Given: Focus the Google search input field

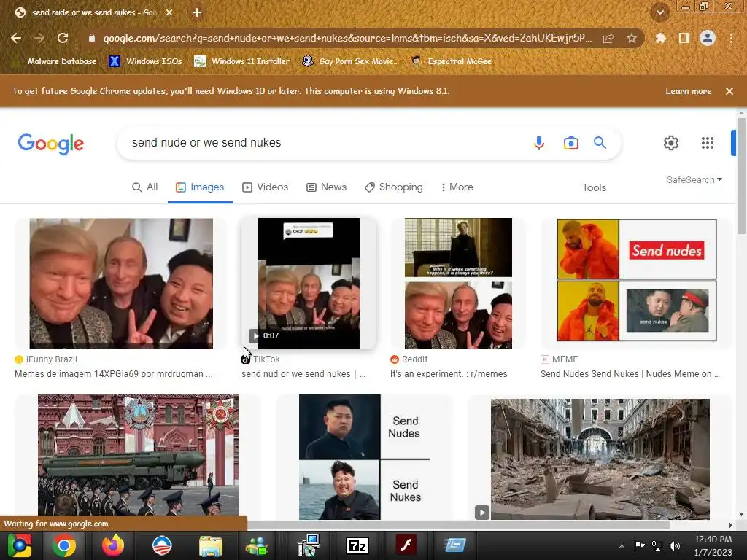Looking at the screenshot, I should tap(324, 143).
